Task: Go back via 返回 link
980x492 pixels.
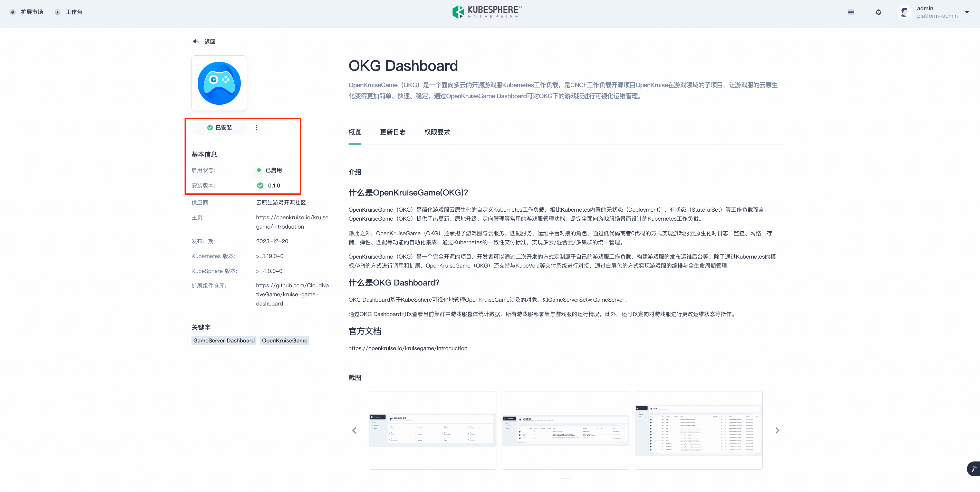Action: click(210, 42)
